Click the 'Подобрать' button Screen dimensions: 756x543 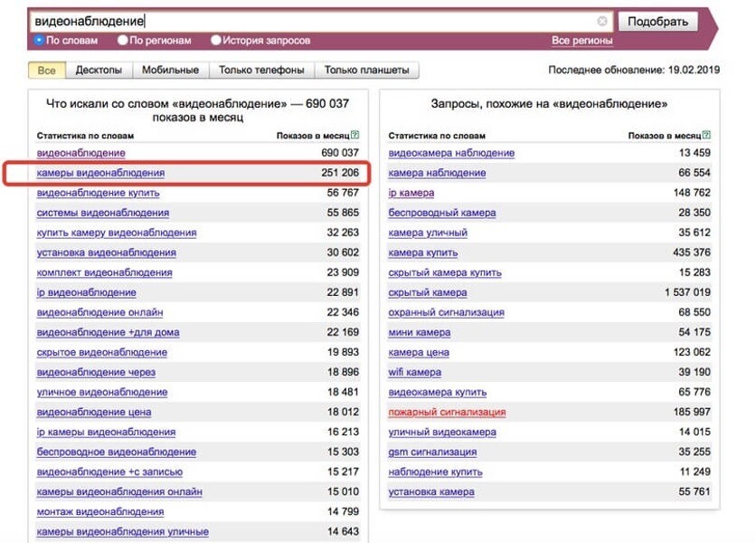658,22
